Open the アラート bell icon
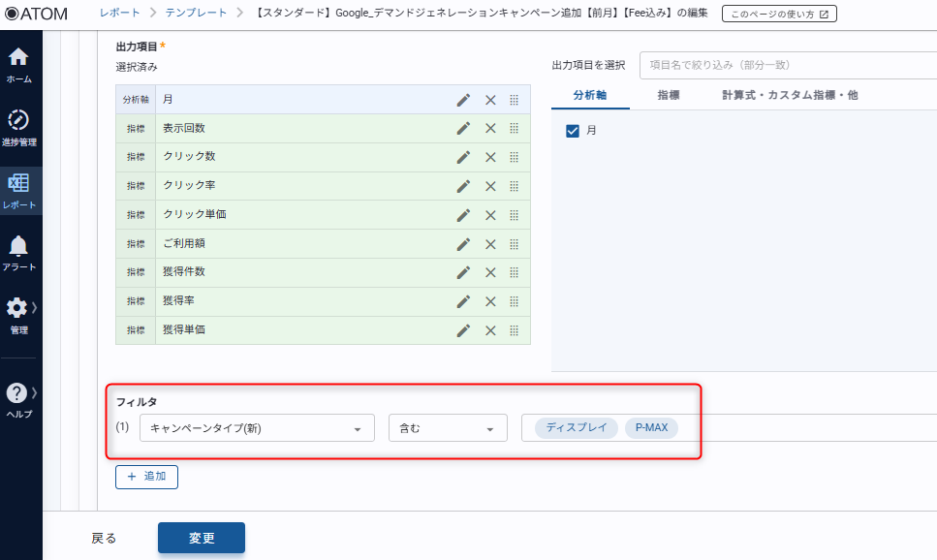The height and width of the screenshot is (560, 937). click(x=19, y=252)
